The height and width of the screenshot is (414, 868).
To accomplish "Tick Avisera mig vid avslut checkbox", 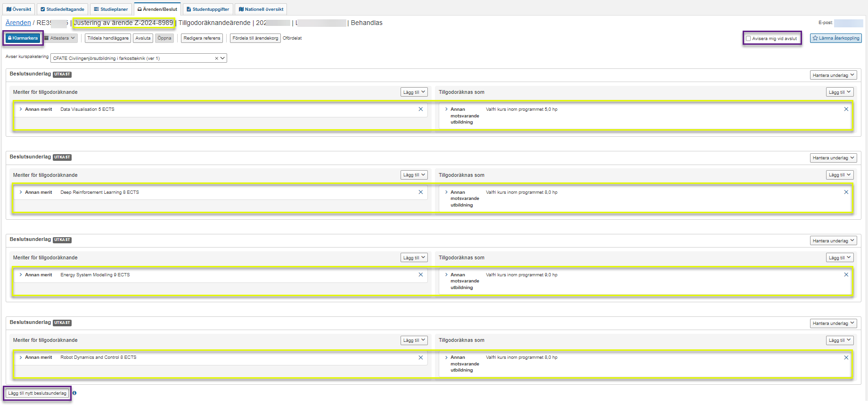I will [x=748, y=39].
